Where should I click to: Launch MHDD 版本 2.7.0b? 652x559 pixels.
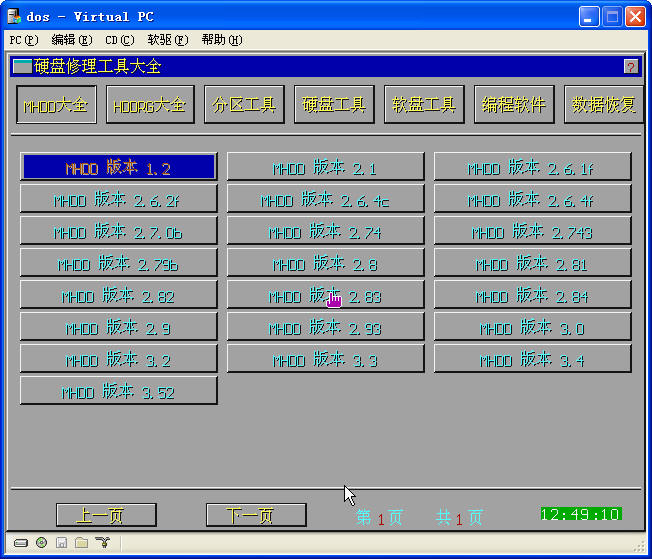[x=119, y=231]
